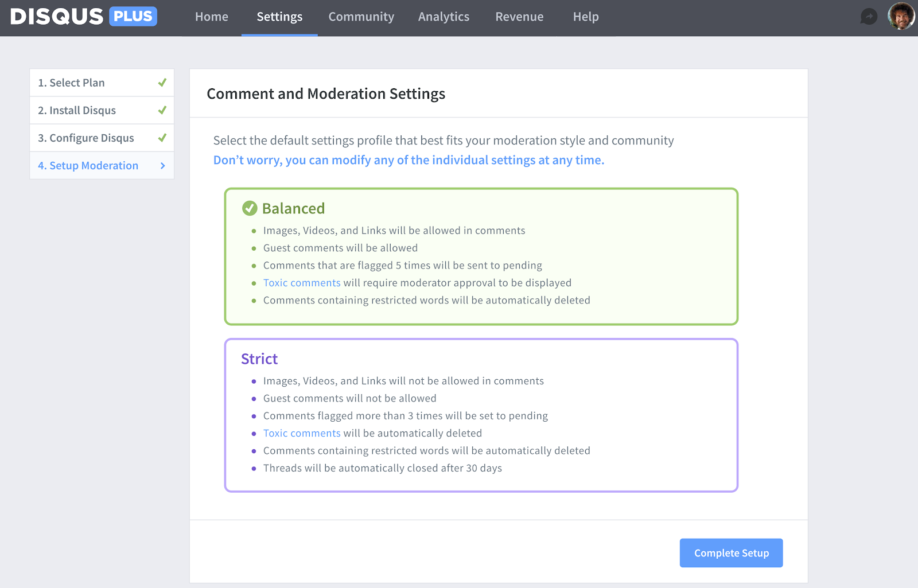Open the Analytics section
Image resolution: width=918 pixels, height=588 pixels.
tap(444, 17)
